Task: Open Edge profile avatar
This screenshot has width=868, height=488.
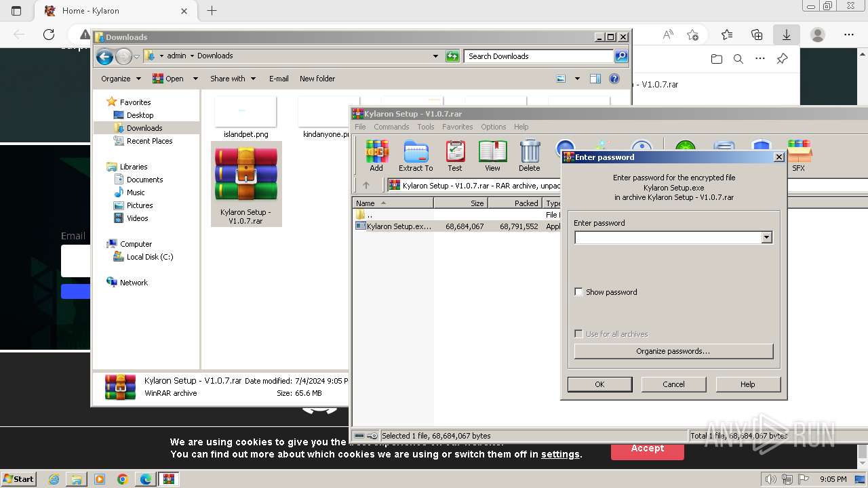Action: pos(818,35)
